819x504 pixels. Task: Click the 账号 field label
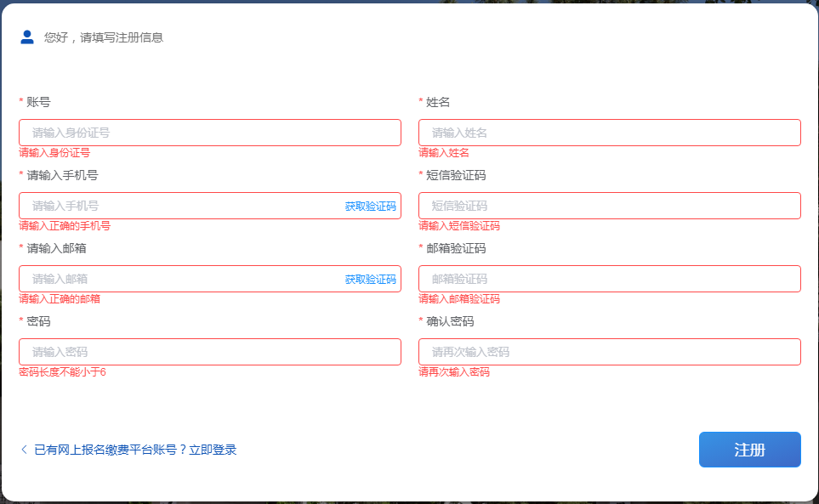38,102
